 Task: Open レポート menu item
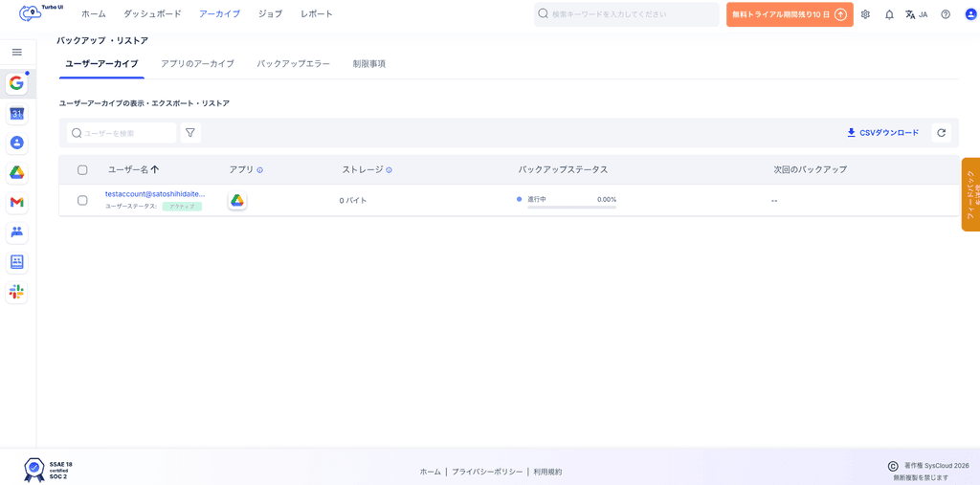pyautogui.click(x=316, y=13)
